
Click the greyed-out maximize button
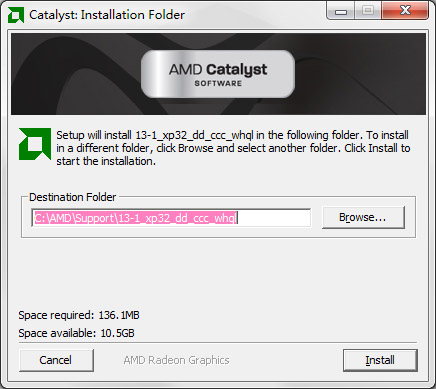[368, 11]
